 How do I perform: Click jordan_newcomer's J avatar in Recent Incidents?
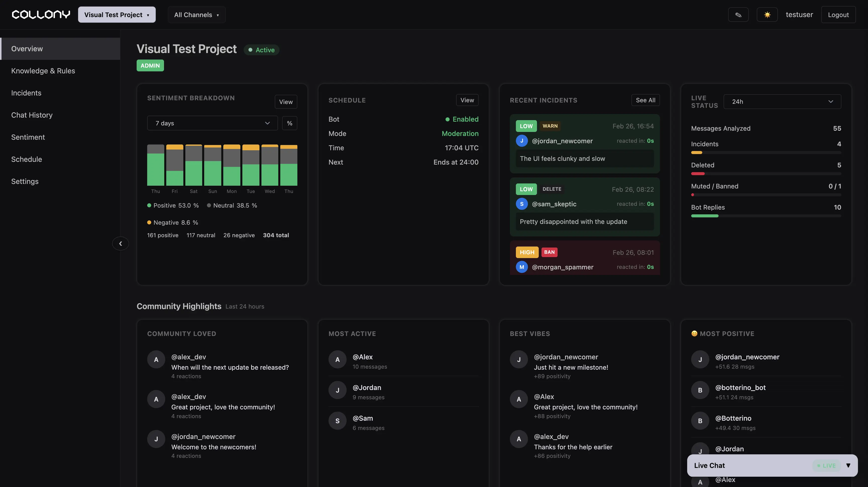(x=522, y=141)
